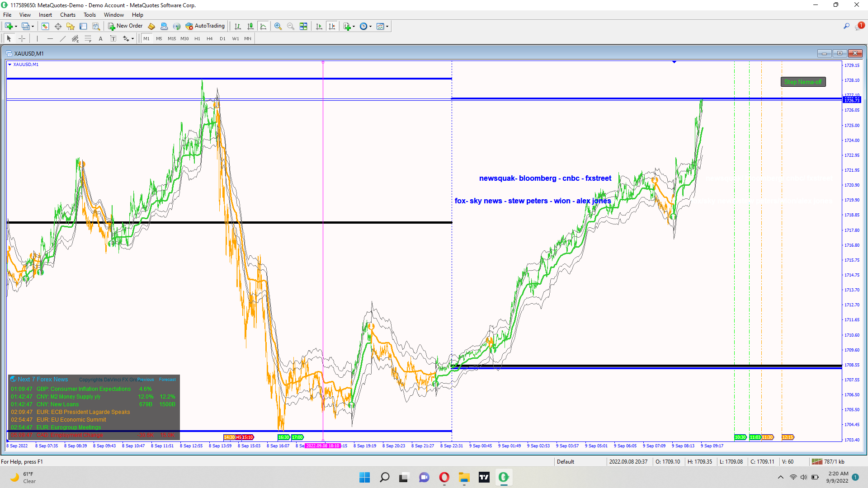Select the H4 timeframe
The height and width of the screenshot is (488, 868).
[209, 39]
